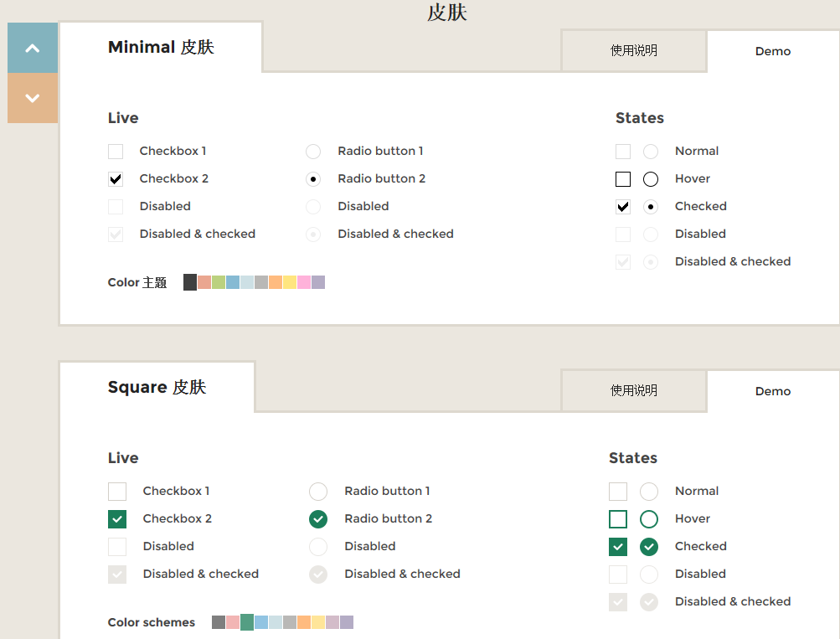840x639 pixels.
Task: Uncheck Checkbox 2 in Minimal skin
Action: pos(116,179)
